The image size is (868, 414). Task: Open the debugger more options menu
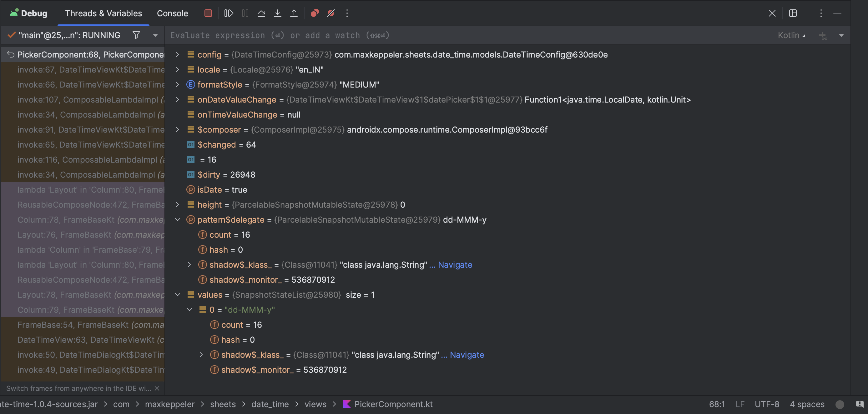click(347, 13)
